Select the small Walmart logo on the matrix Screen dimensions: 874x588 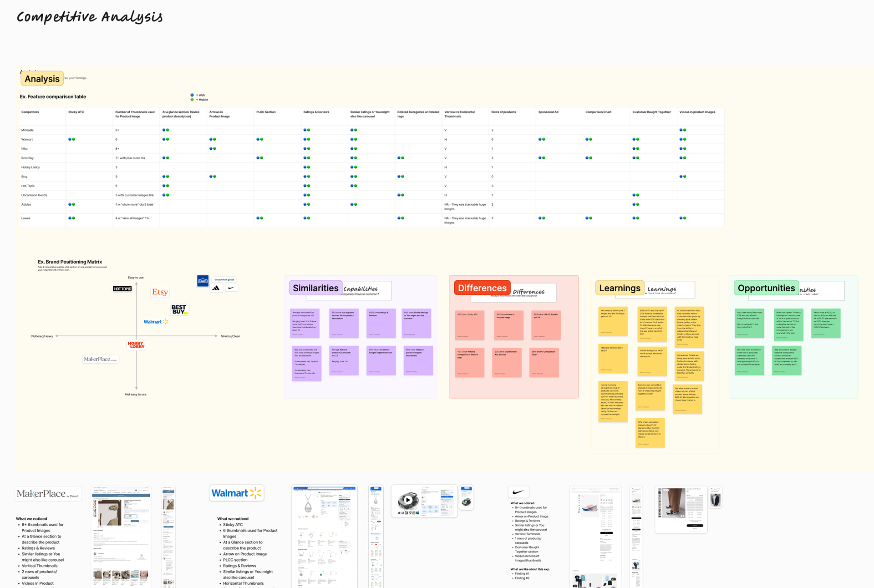[x=156, y=322]
